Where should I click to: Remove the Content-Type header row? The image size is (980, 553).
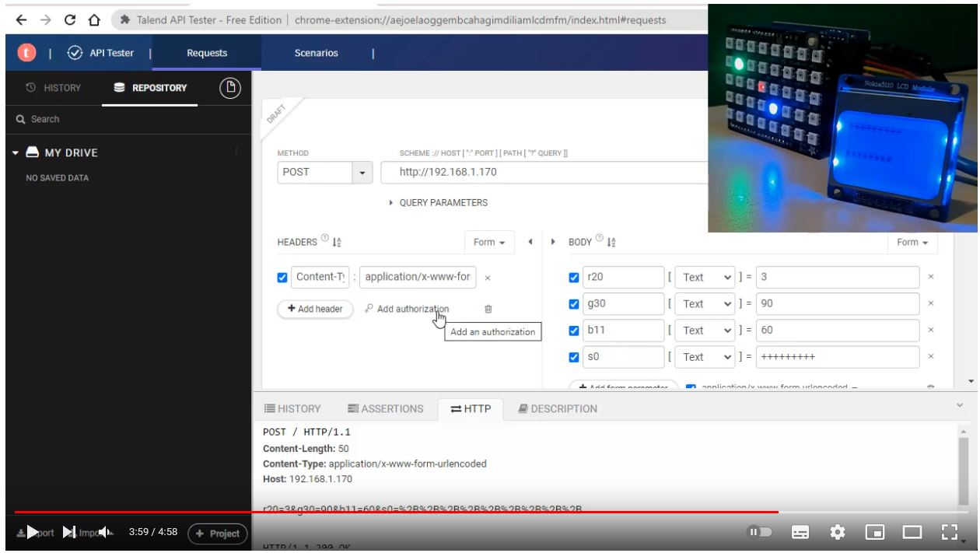487,277
